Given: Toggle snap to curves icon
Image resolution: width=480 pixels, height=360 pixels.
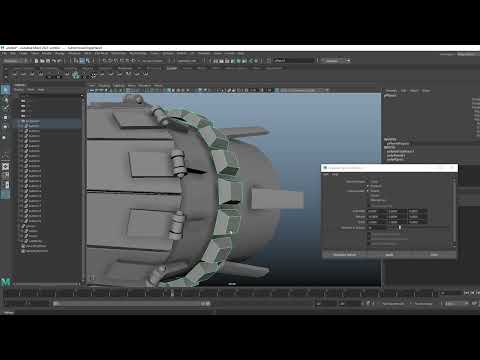Looking at the screenshot, I should click(110, 61).
